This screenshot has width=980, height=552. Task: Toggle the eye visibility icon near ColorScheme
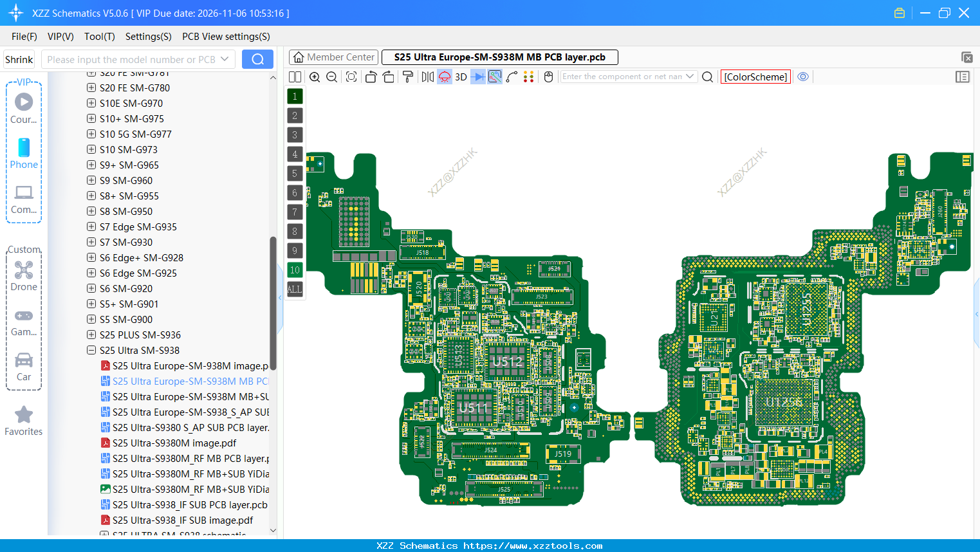(x=803, y=76)
